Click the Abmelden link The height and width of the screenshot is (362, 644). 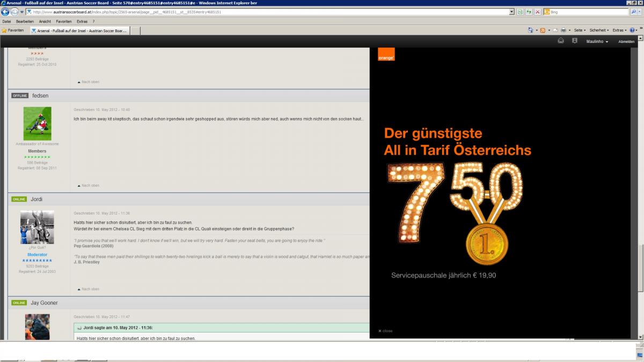(626, 41)
